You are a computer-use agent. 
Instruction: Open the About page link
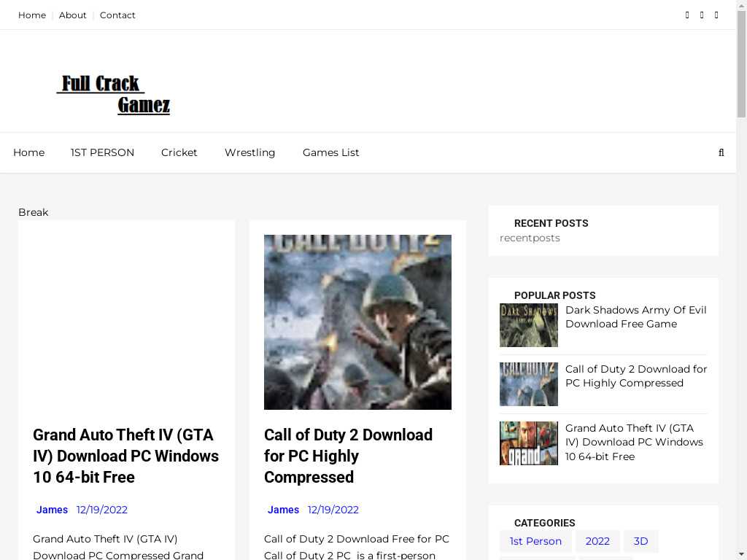coord(72,15)
